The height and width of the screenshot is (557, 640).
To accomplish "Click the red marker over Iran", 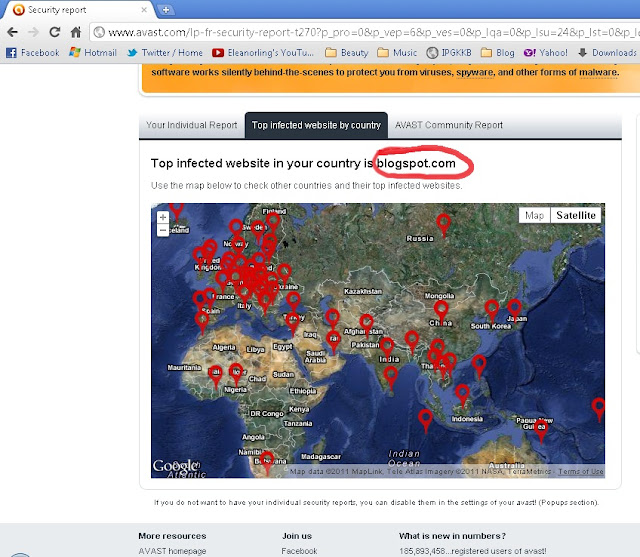I will coord(333,340).
